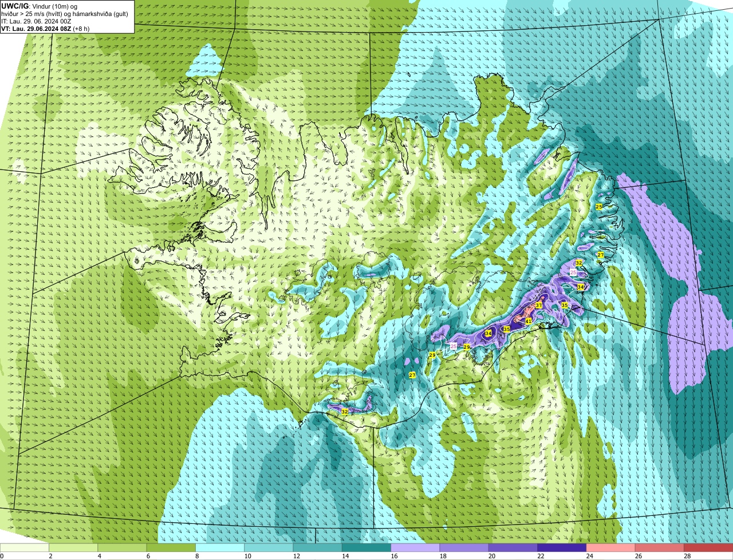Pick the red swatch above 28 m/s

(708, 547)
